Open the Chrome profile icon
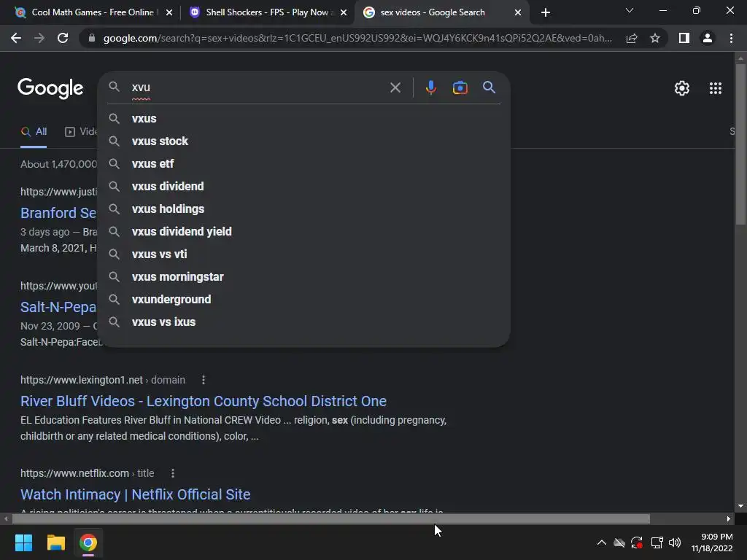Image resolution: width=747 pixels, height=560 pixels. coord(708,38)
